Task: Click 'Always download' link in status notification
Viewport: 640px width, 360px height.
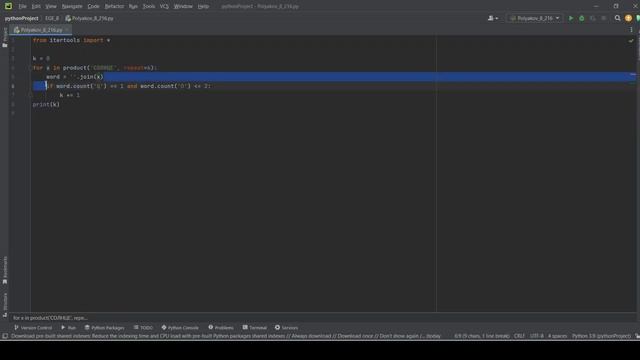Action: click(311, 336)
